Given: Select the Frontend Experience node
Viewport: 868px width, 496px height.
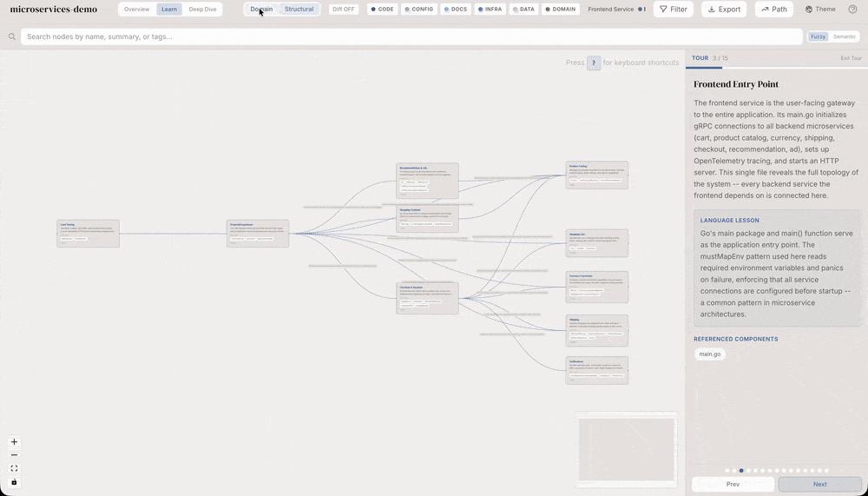Looking at the screenshot, I should (258, 234).
